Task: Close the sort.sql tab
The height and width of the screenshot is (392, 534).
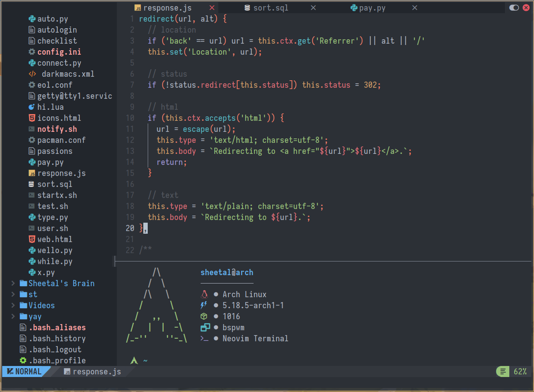Action: (x=314, y=8)
